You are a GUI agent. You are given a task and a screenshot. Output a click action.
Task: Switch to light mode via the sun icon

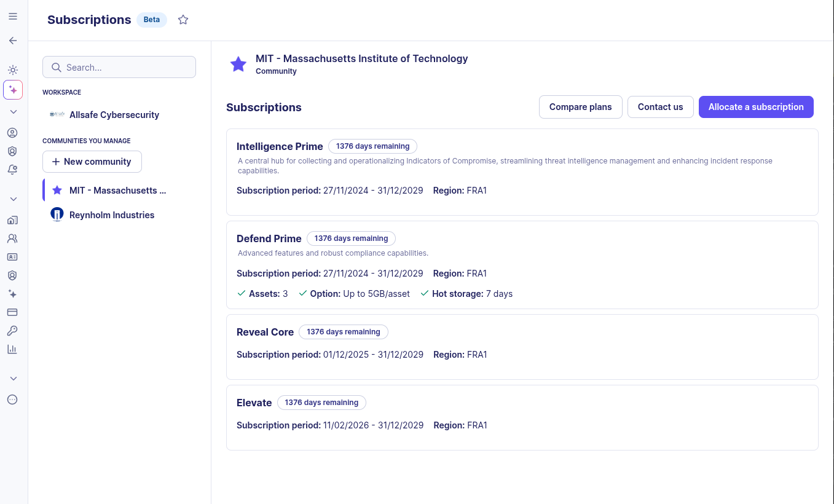pos(12,70)
